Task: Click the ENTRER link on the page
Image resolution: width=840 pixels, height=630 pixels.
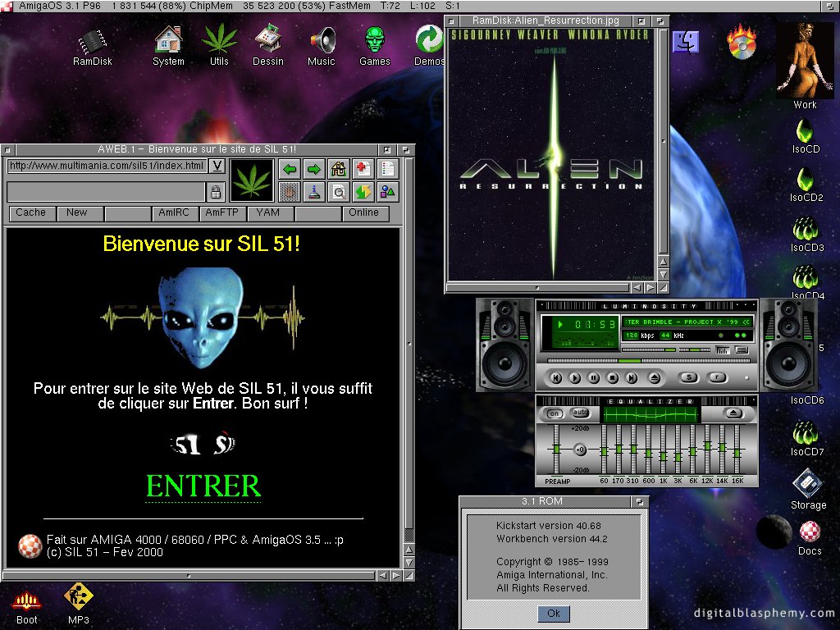Action: coord(203,486)
